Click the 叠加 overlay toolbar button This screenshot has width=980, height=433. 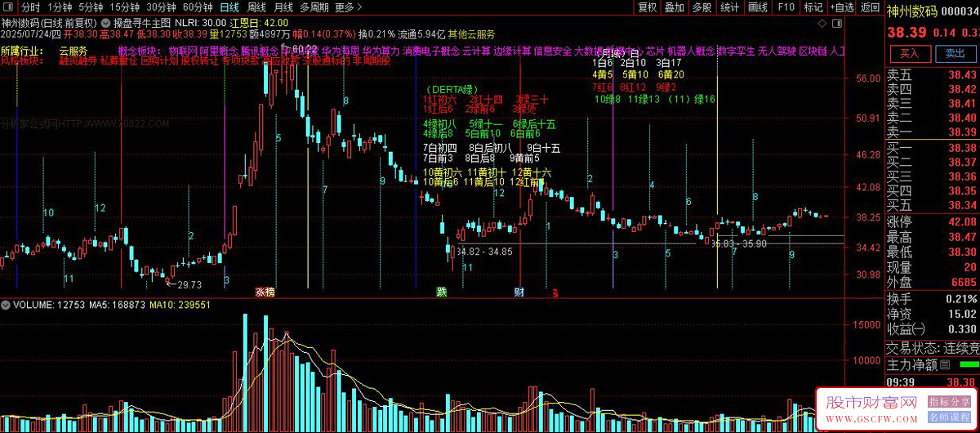[674, 7]
